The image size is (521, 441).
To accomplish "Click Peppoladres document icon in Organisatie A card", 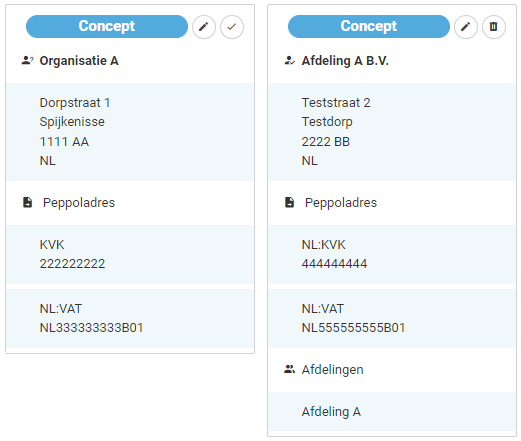I will [x=28, y=202].
